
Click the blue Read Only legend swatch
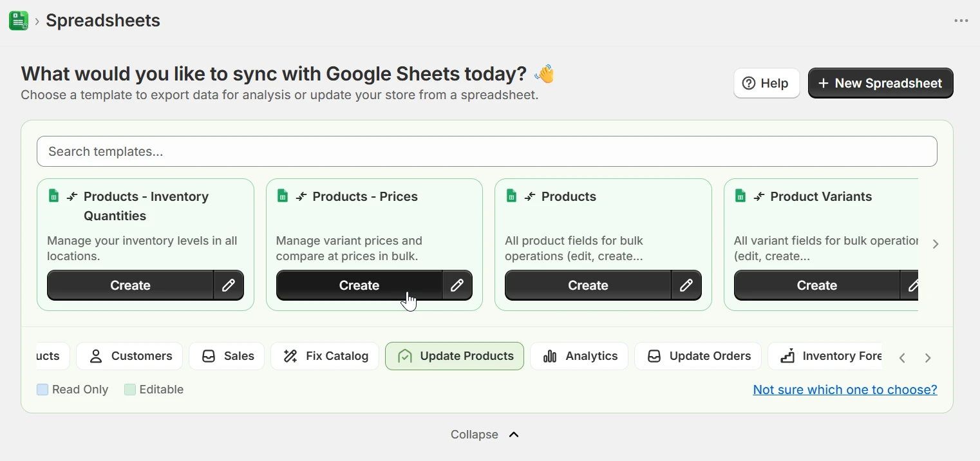(42, 390)
